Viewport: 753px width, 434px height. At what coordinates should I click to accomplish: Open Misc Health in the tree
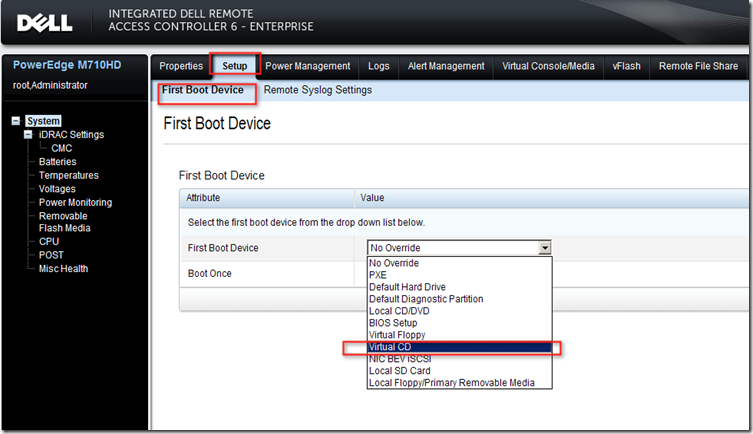coord(63,268)
